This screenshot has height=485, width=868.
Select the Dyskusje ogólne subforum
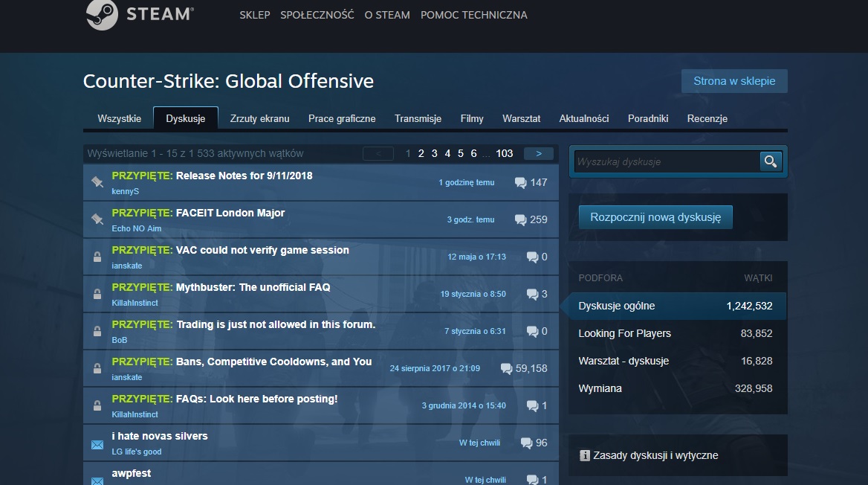(678, 306)
